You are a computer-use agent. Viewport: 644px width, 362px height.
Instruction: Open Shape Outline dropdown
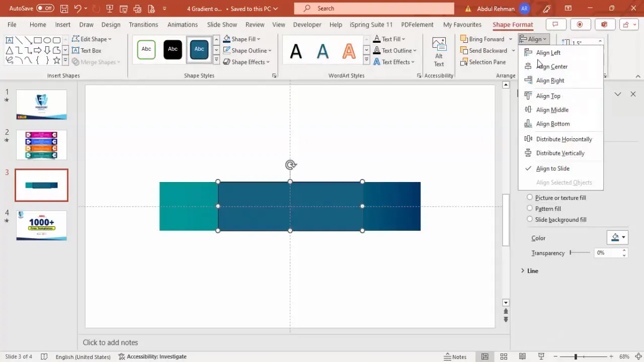pos(247,50)
